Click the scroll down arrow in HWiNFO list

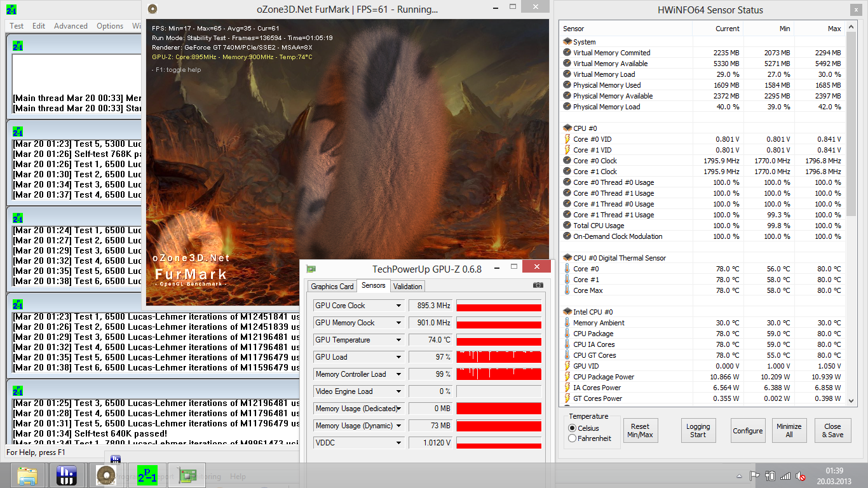pos(851,400)
